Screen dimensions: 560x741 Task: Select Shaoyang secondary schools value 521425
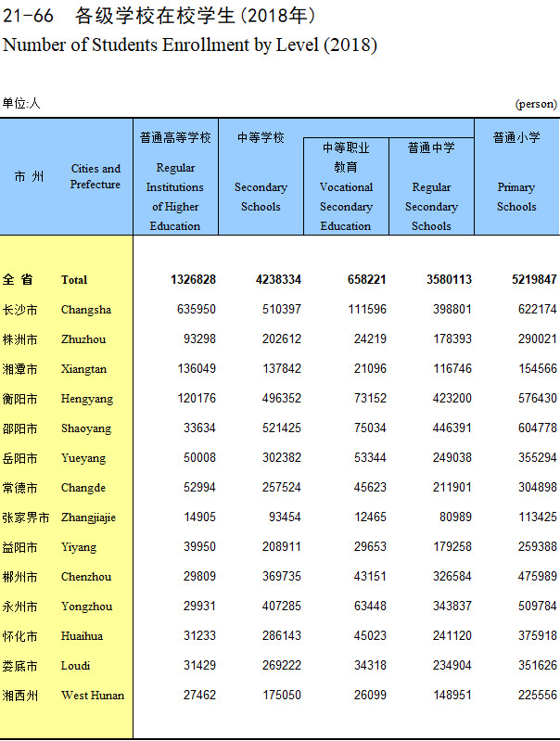point(282,428)
